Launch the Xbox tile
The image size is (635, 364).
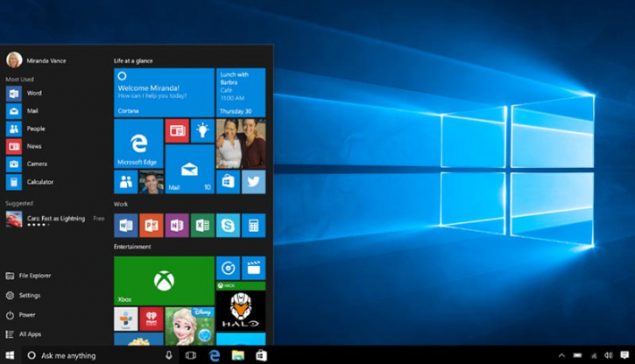[x=164, y=280]
